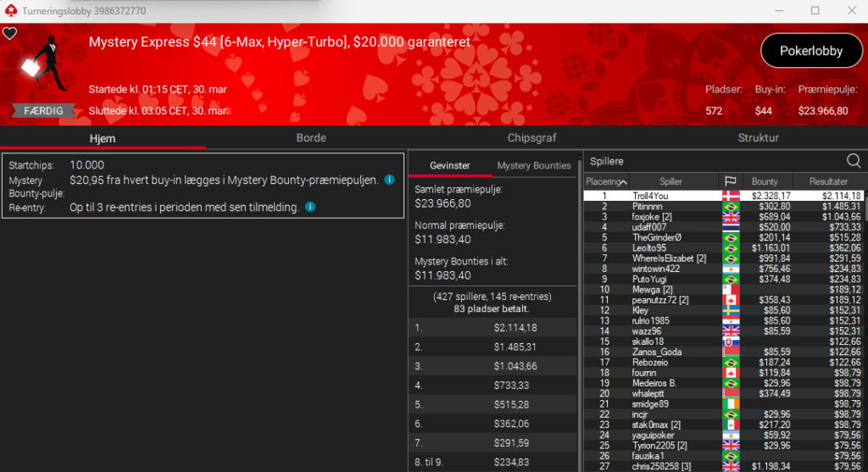Sort the player list by Bounty
The height and width of the screenshot is (472, 868).
(x=765, y=181)
